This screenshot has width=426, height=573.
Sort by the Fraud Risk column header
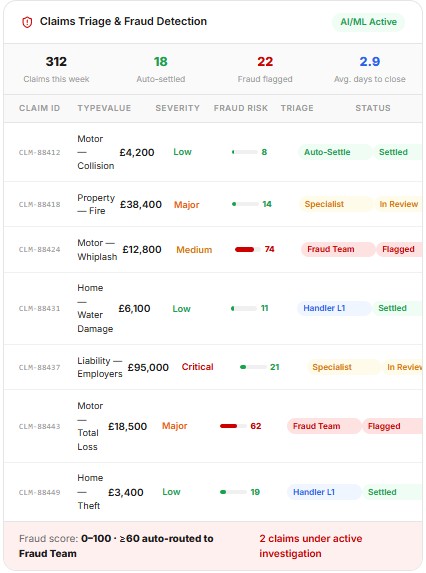[241, 108]
